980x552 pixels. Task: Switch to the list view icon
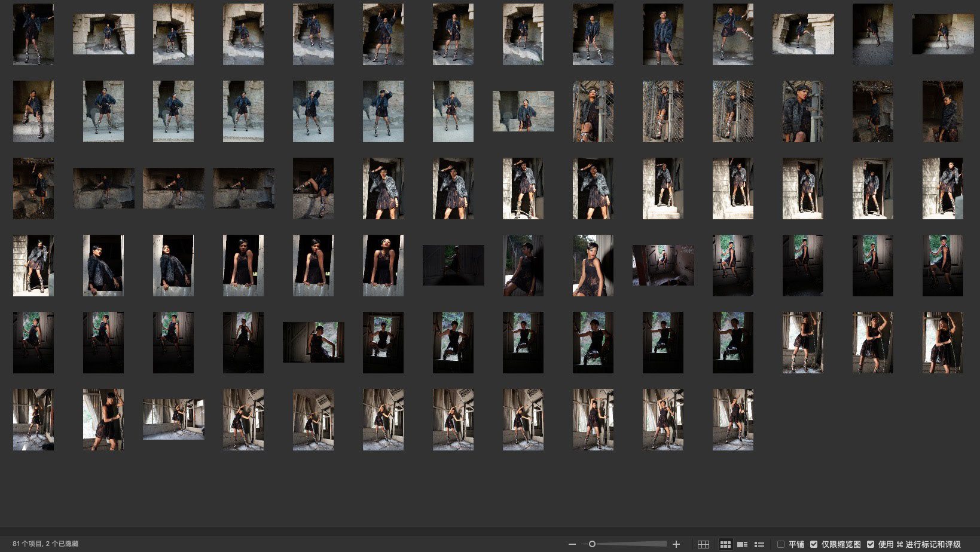(759, 544)
